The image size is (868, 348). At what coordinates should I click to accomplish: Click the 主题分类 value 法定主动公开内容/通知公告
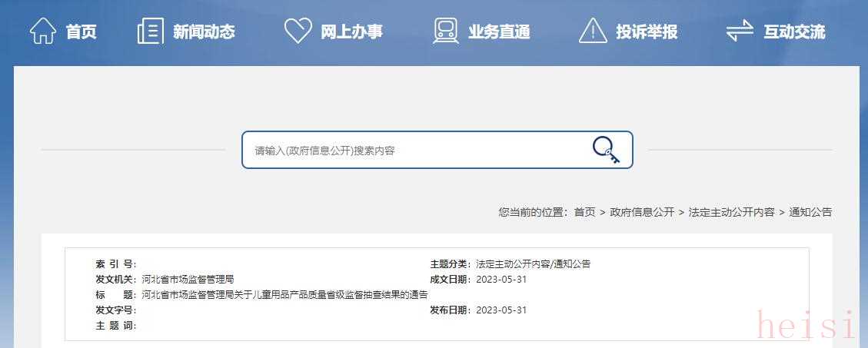point(533,264)
